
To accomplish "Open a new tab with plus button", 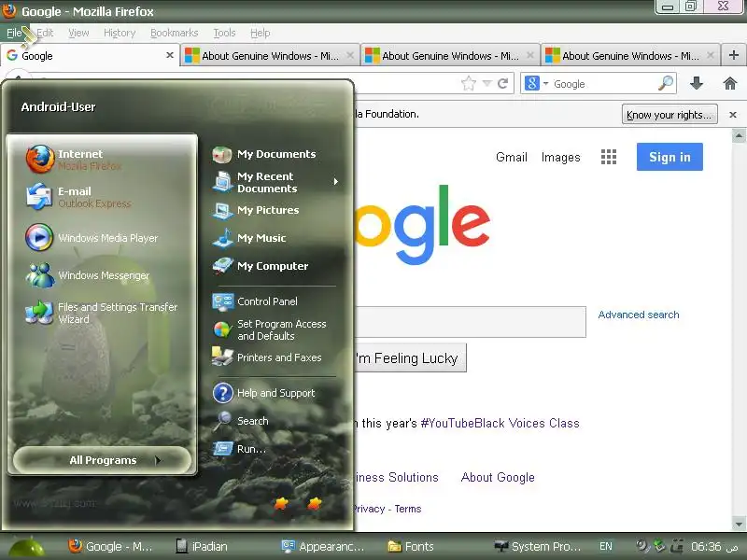I will 734,55.
